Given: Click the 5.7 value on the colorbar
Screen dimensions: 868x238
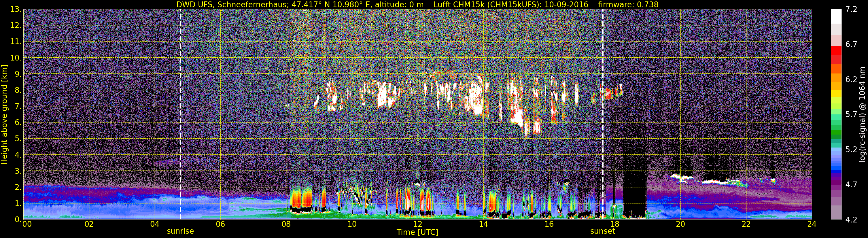Looking at the screenshot, I should (851, 115).
